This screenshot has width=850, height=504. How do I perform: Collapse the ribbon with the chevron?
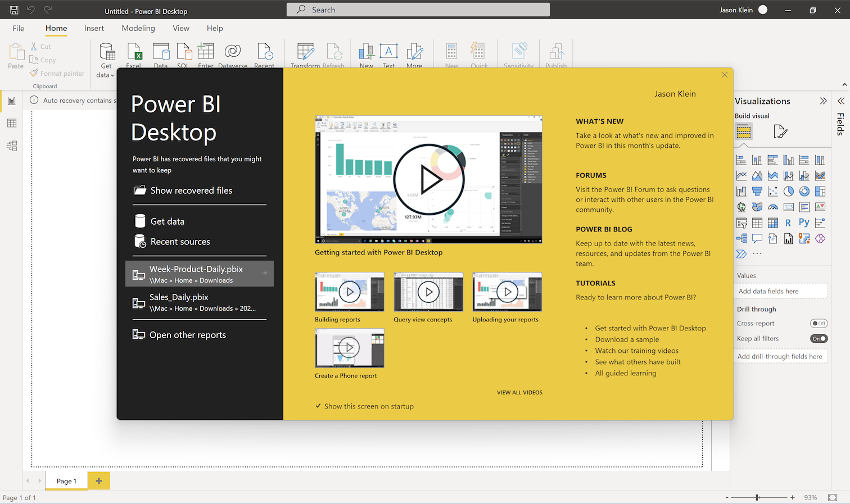click(844, 85)
